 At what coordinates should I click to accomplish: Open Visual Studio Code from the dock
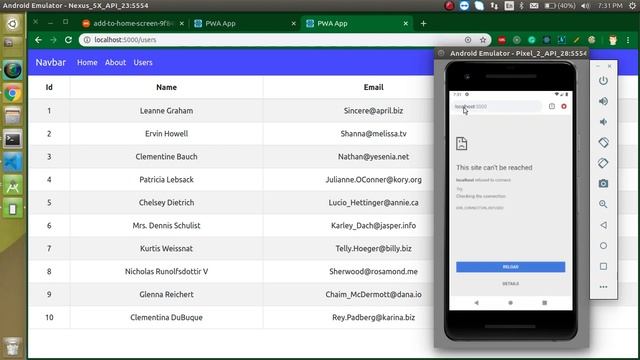click(13, 163)
